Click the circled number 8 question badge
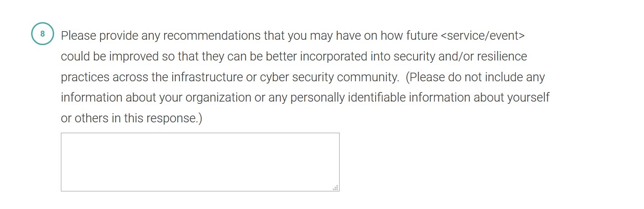The width and height of the screenshot is (644, 209). pyautogui.click(x=42, y=34)
